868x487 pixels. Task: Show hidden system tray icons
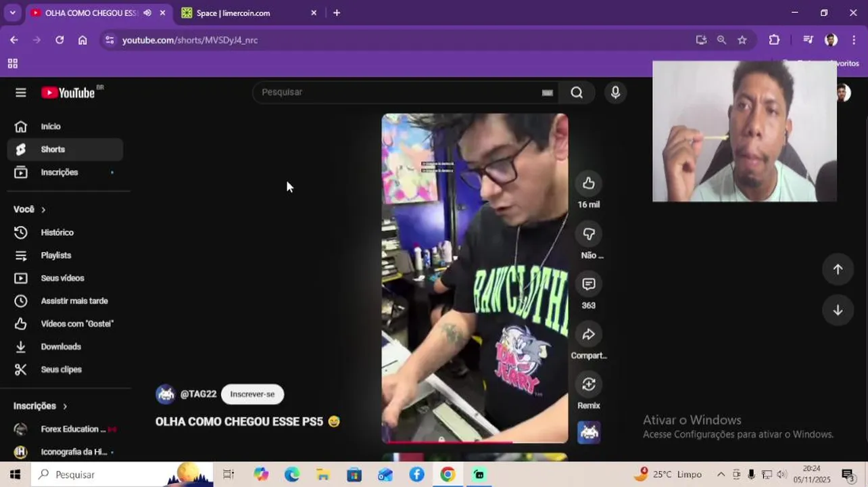[x=721, y=475]
